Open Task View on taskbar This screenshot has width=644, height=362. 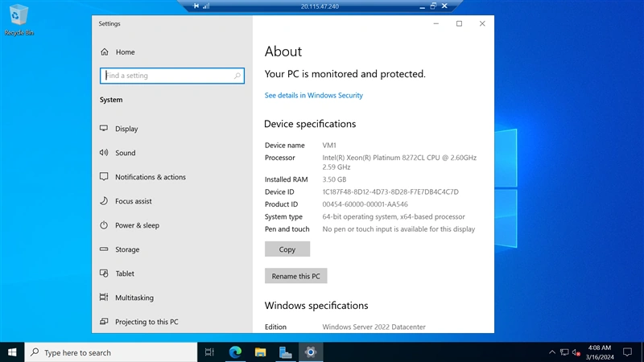(209, 352)
